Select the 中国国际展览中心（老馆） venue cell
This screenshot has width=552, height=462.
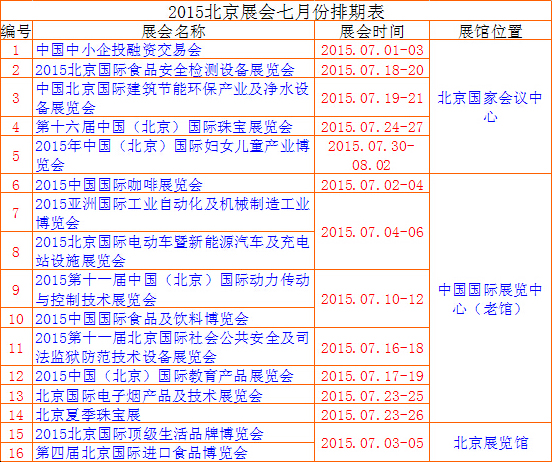click(490, 299)
